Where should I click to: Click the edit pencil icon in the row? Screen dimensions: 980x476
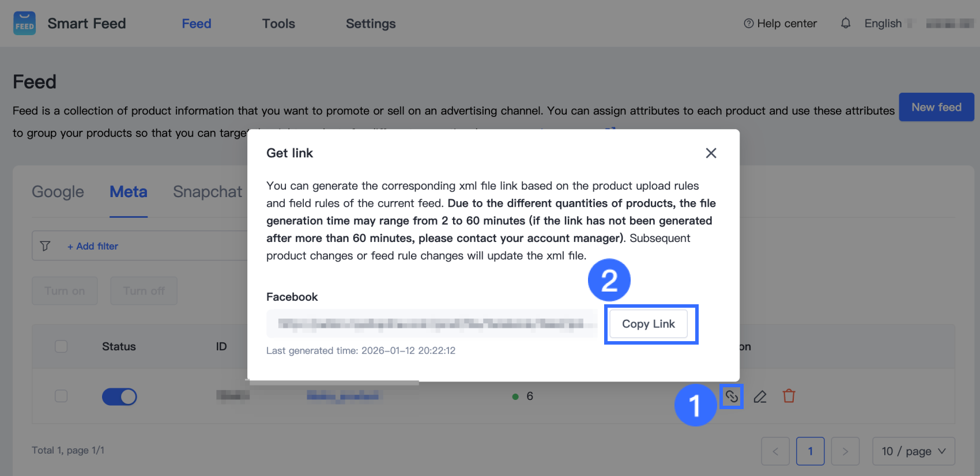[x=760, y=396]
